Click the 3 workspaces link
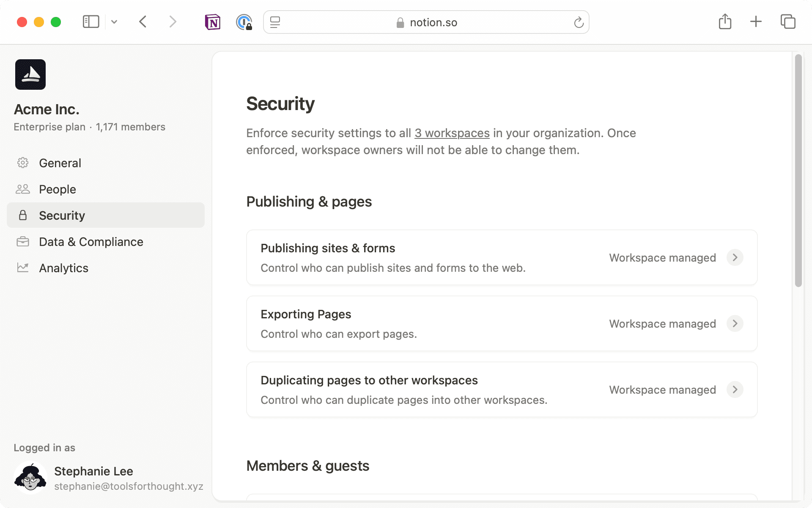 pos(452,133)
